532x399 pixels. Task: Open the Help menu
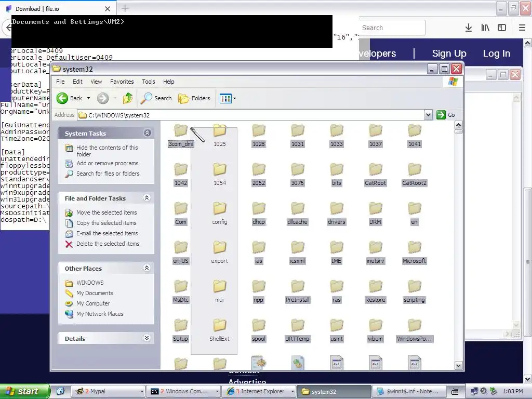pyautogui.click(x=169, y=82)
